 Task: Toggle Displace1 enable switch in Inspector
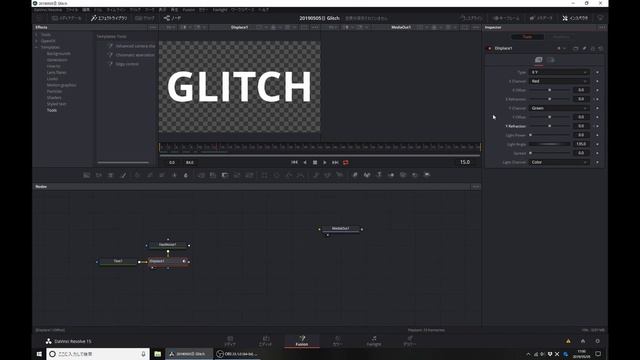click(x=490, y=48)
